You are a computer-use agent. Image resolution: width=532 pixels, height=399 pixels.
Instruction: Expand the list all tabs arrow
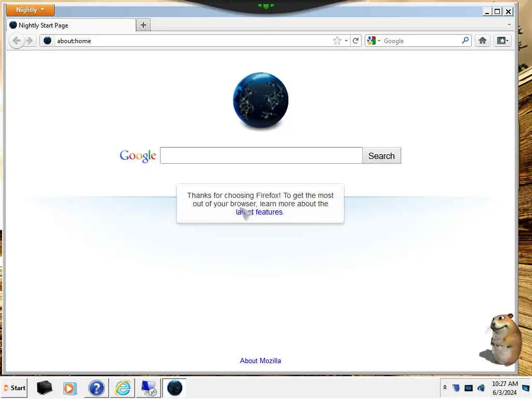click(509, 24)
